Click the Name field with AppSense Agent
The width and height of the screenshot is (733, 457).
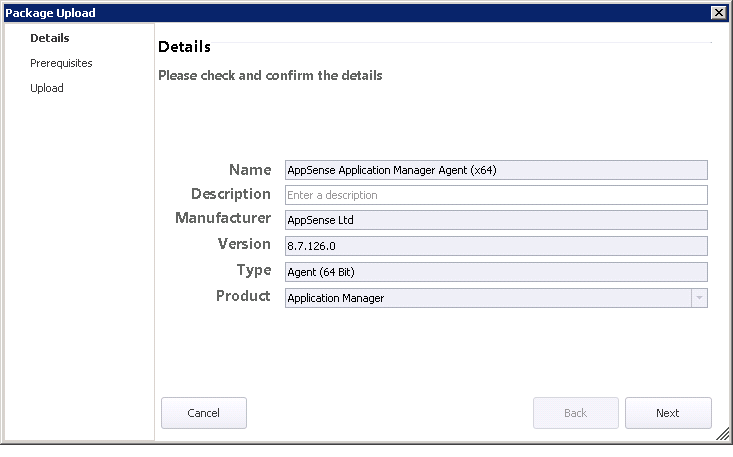(496, 170)
